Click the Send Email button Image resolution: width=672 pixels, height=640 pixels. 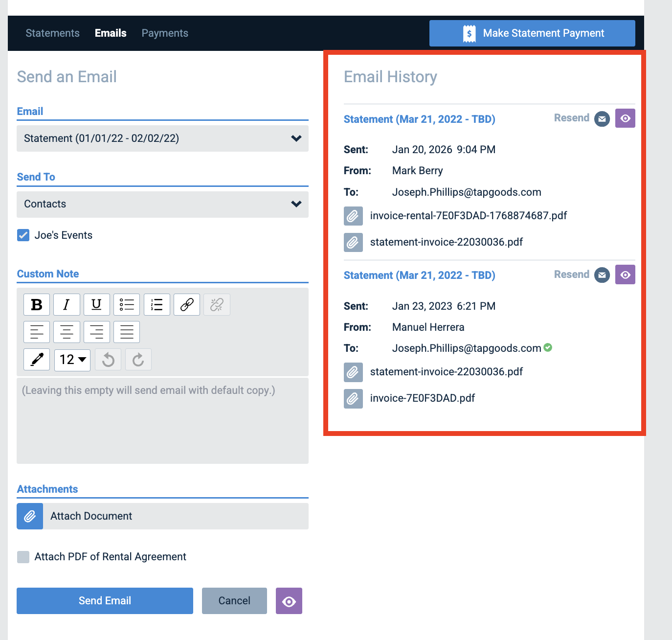105,601
